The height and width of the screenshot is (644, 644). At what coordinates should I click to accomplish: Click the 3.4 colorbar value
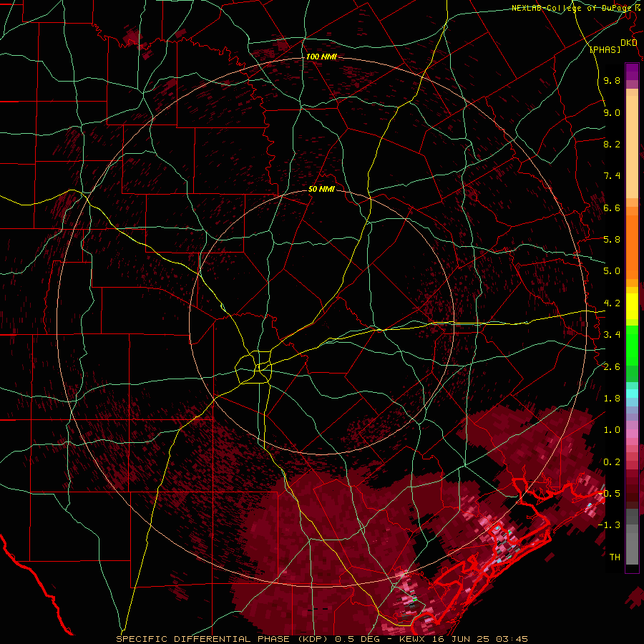point(612,335)
